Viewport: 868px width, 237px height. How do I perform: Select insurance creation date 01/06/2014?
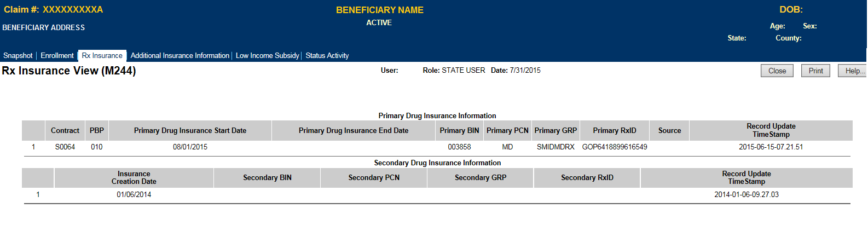pos(134,194)
